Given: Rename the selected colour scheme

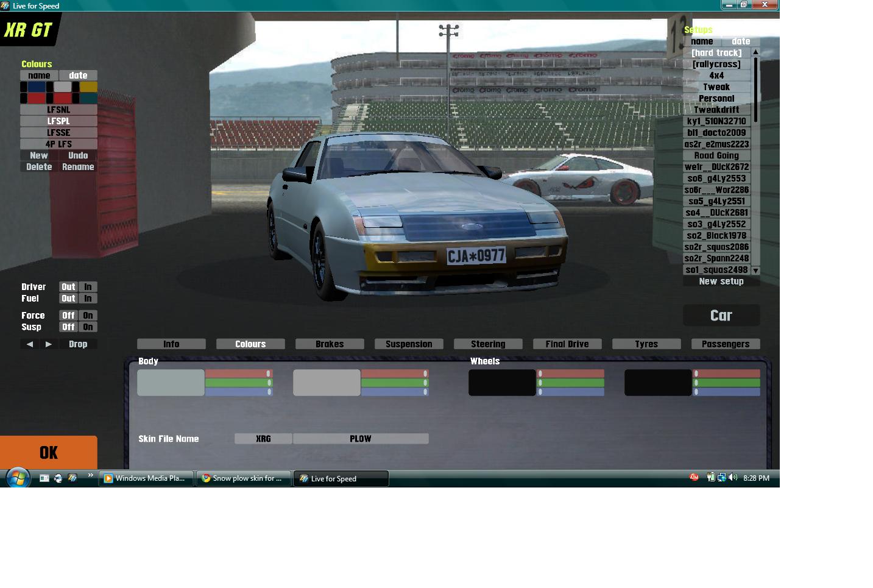Looking at the screenshot, I should (78, 167).
